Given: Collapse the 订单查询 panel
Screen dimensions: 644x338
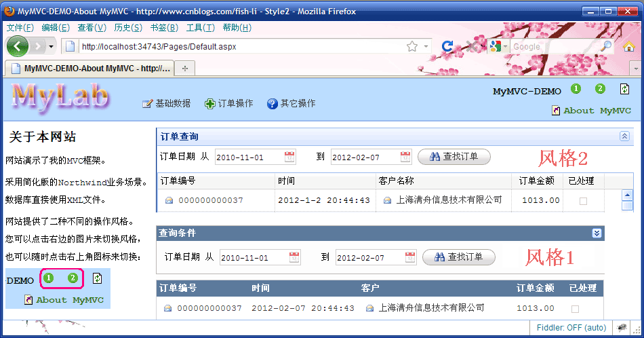Looking at the screenshot, I should coord(624,136).
